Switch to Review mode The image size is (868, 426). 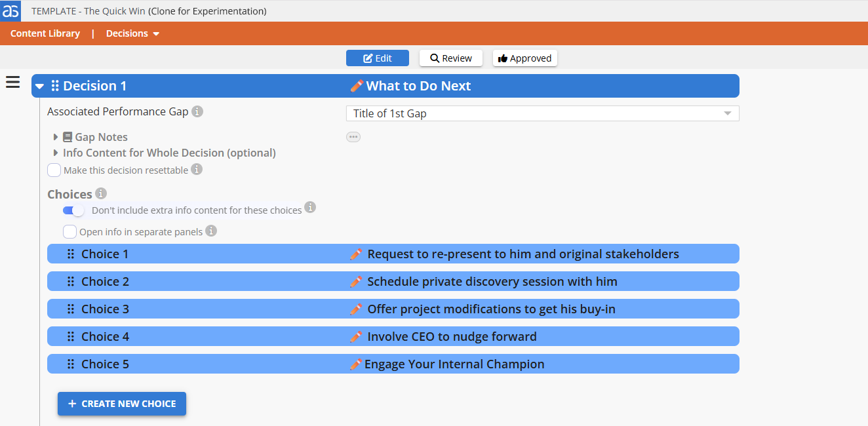tap(451, 58)
